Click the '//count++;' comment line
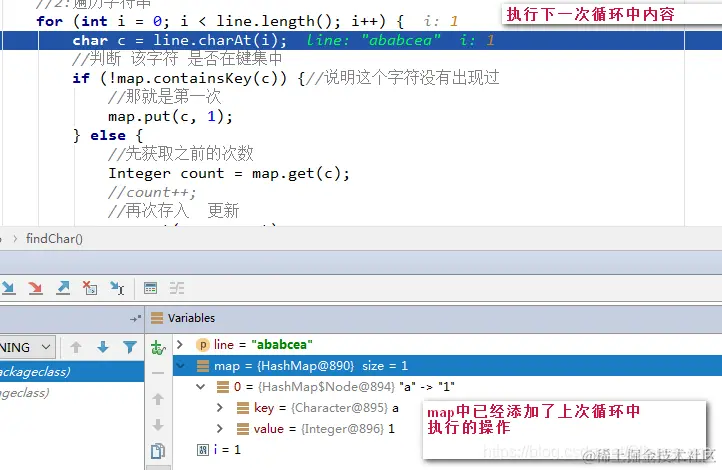Screen dimensions: 722x470 tap(152, 192)
